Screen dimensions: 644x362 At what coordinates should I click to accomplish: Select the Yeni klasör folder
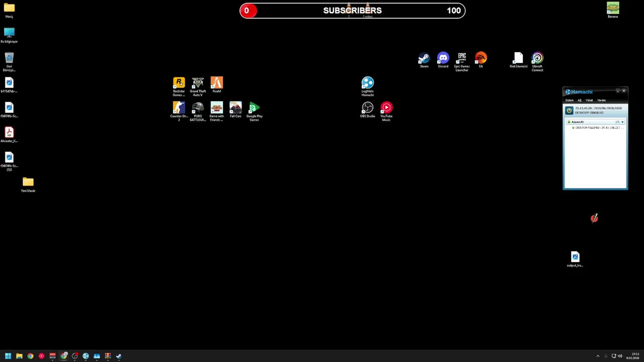28,185
